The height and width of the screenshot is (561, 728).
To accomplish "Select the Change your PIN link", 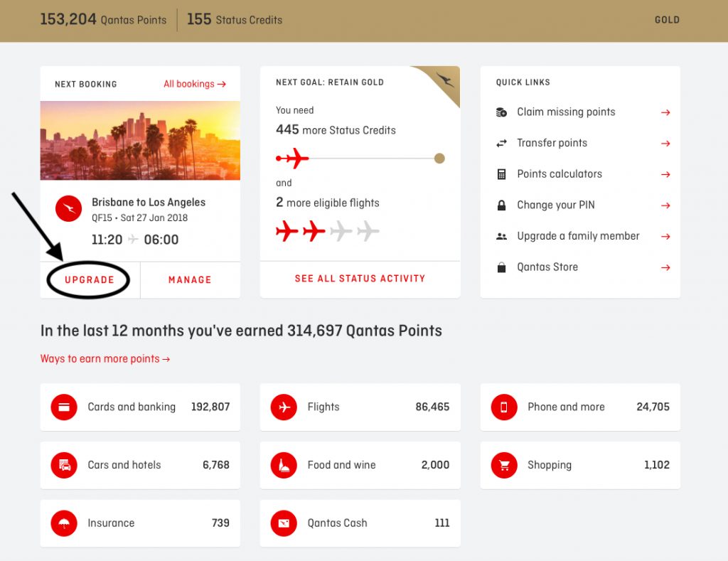I will 556,205.
